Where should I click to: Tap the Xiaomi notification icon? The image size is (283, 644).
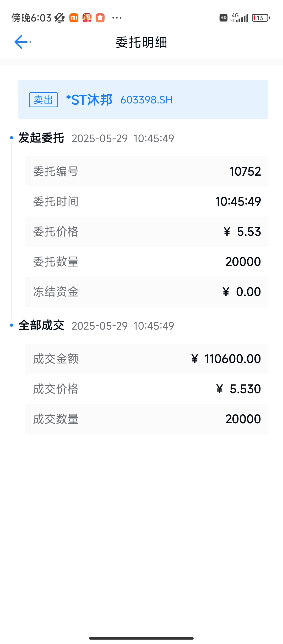click(74, 18)
